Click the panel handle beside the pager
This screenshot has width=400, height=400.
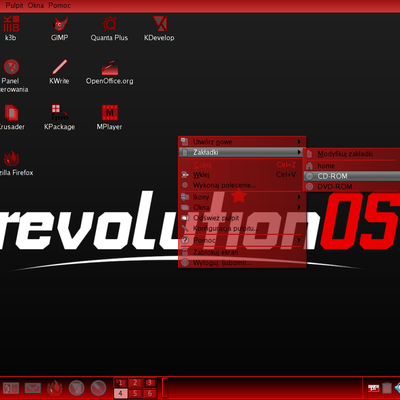(x=165, y=388)
